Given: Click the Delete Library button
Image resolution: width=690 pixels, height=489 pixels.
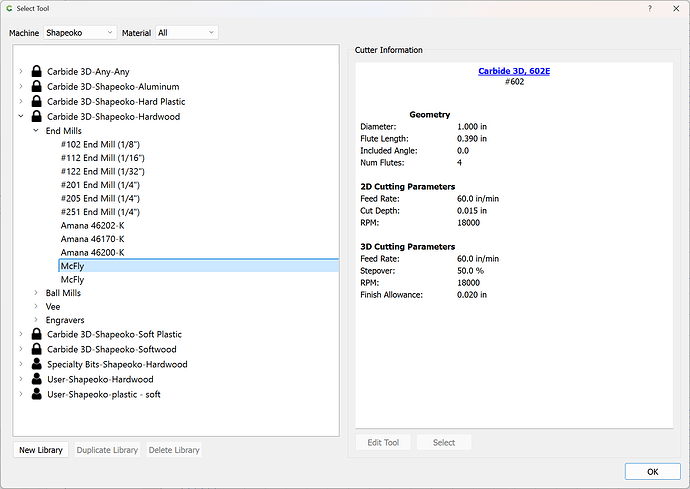Looking at the screenshot, I should 174,450.
